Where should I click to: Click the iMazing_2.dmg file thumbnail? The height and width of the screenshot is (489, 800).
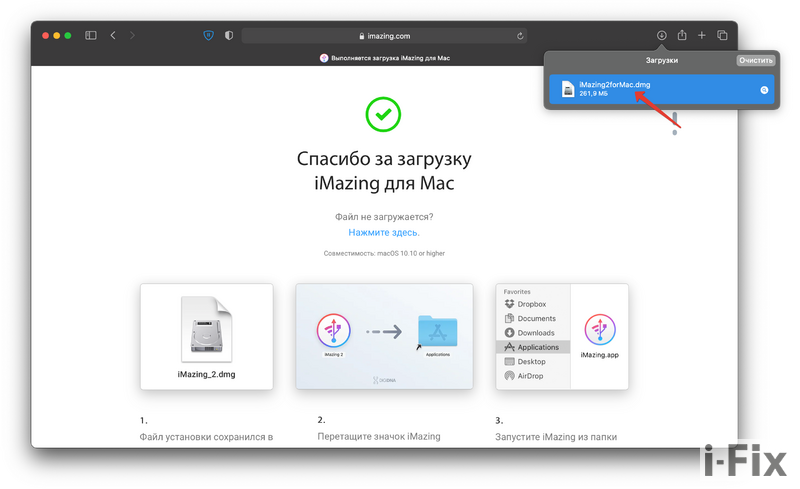pos(207,330)
